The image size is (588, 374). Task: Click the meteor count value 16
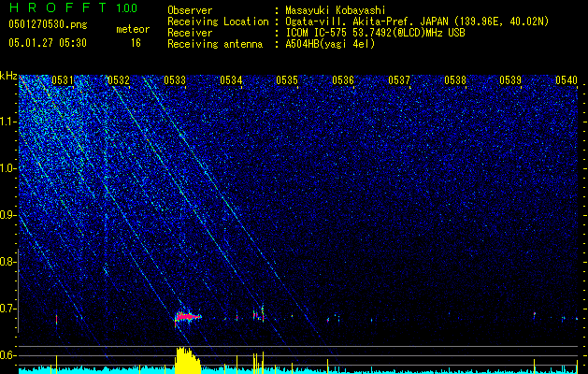click(x=136, y=43)
